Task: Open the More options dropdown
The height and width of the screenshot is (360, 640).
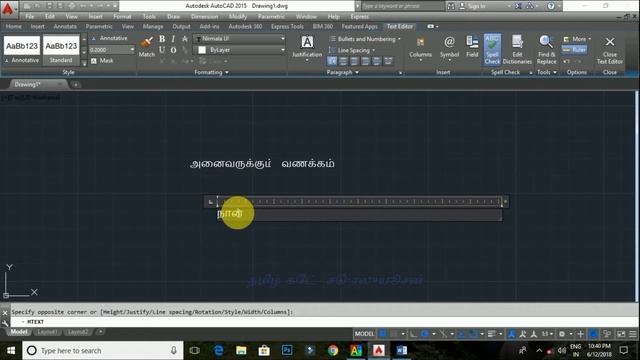Action: coord(578,39)
